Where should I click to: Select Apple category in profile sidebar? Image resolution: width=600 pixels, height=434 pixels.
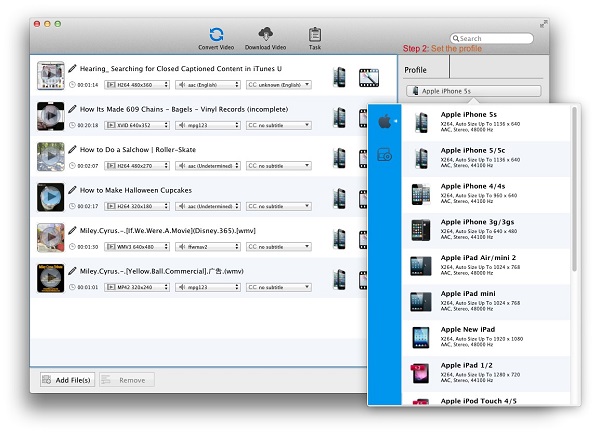coord(385,122)
